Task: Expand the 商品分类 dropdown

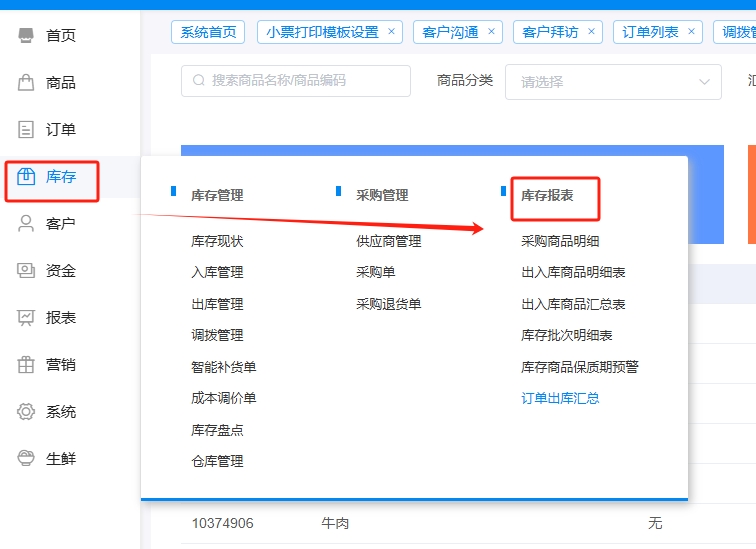Action: (x=612, y=82)
